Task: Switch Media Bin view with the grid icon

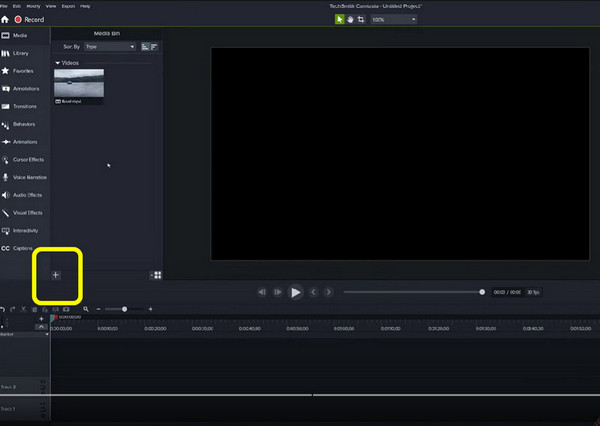Action: pos(157,275)
